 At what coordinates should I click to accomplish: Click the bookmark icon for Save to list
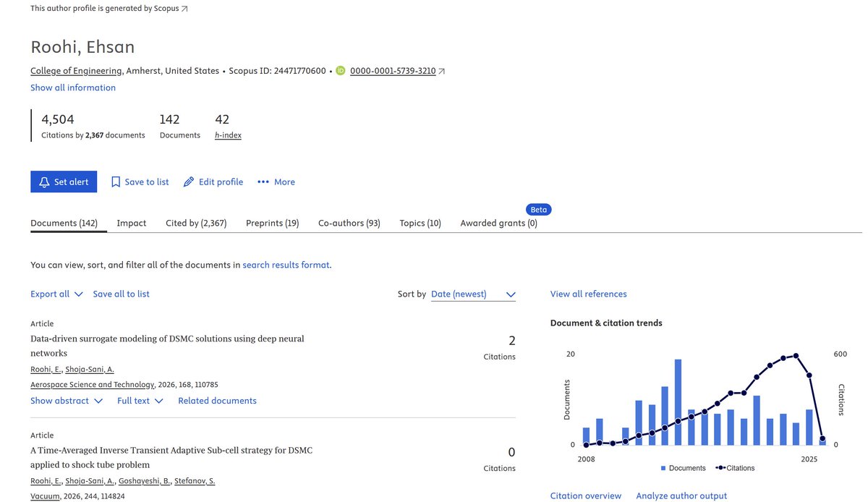click(x=116, y=182)
